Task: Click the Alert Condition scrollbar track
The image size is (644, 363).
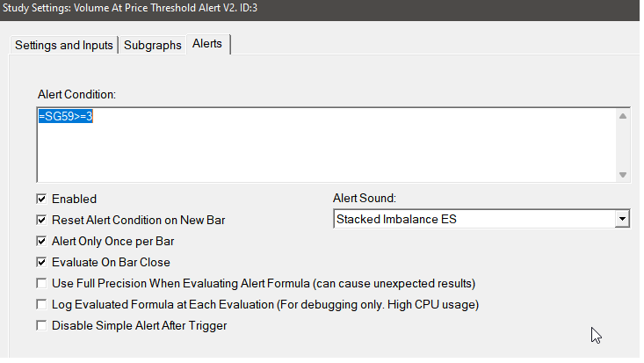Action: (623, 146)
